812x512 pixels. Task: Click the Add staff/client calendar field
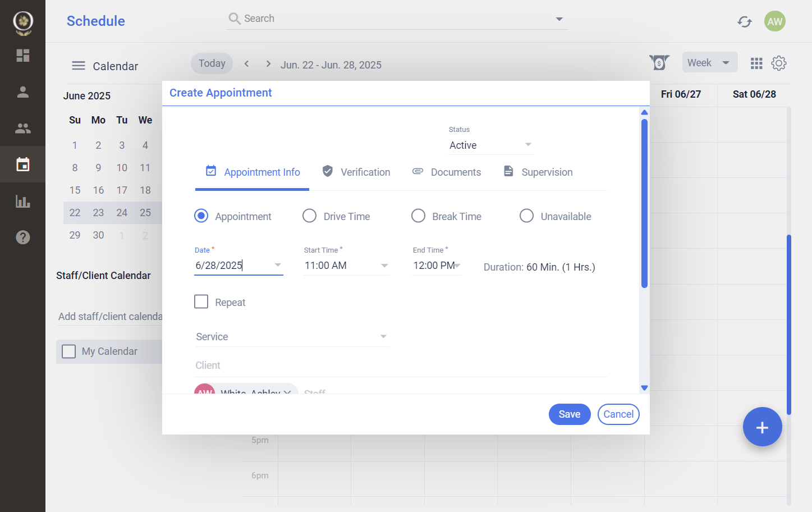pos(109,317)
